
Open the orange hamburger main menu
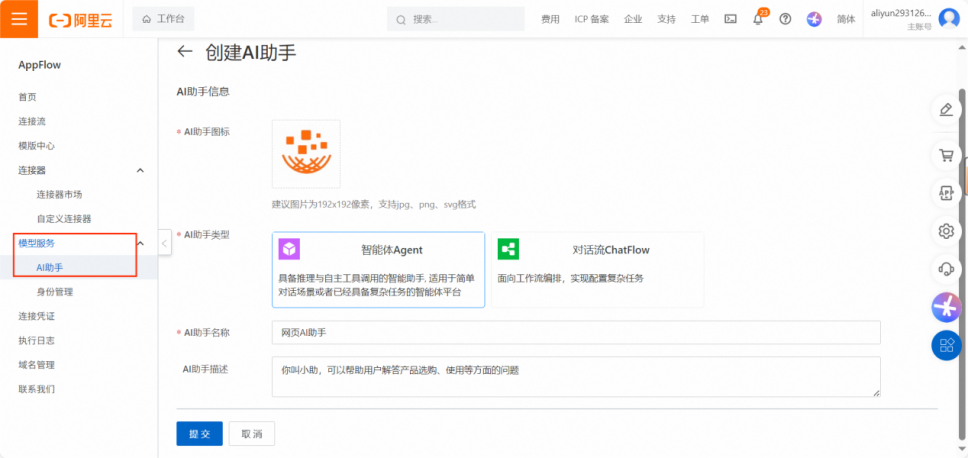click(19, 19)
